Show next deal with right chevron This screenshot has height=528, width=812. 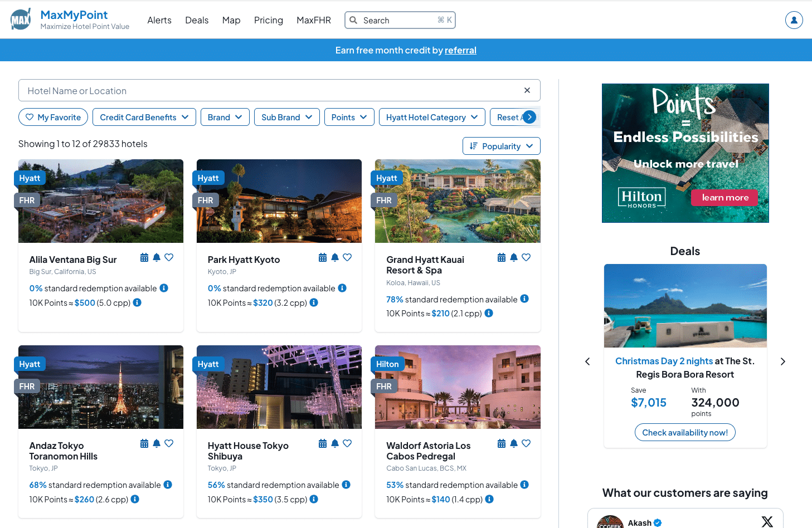[782, 361]
